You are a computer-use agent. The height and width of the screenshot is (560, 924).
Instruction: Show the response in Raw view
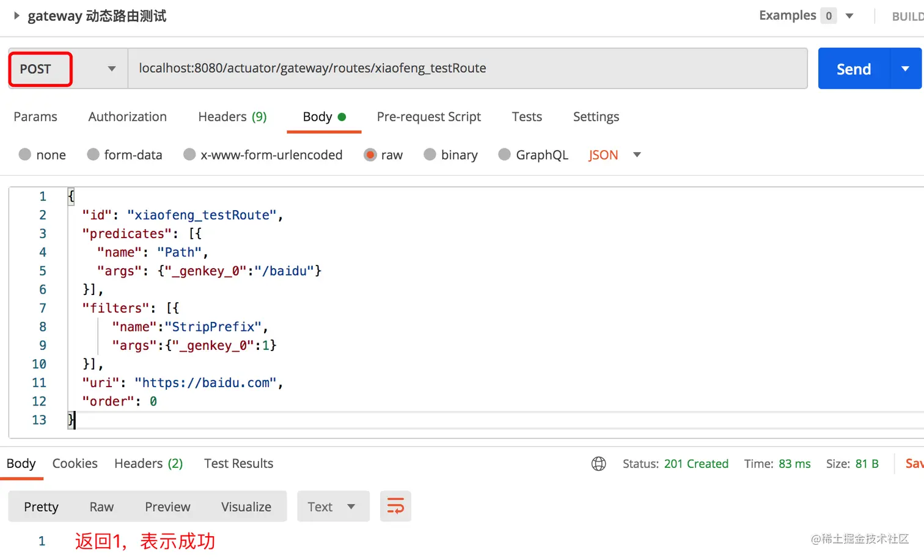(101, 507)
